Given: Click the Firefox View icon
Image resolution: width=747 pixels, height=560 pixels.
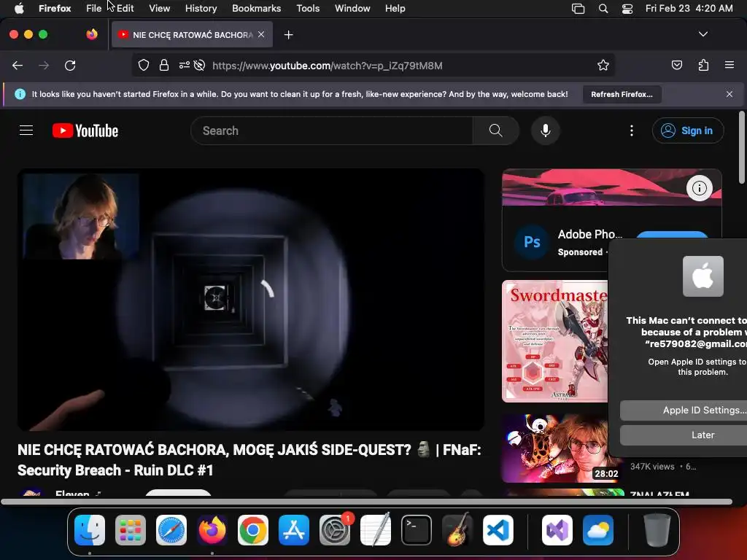Looking at the screenshot, I should tap(91, 34).
